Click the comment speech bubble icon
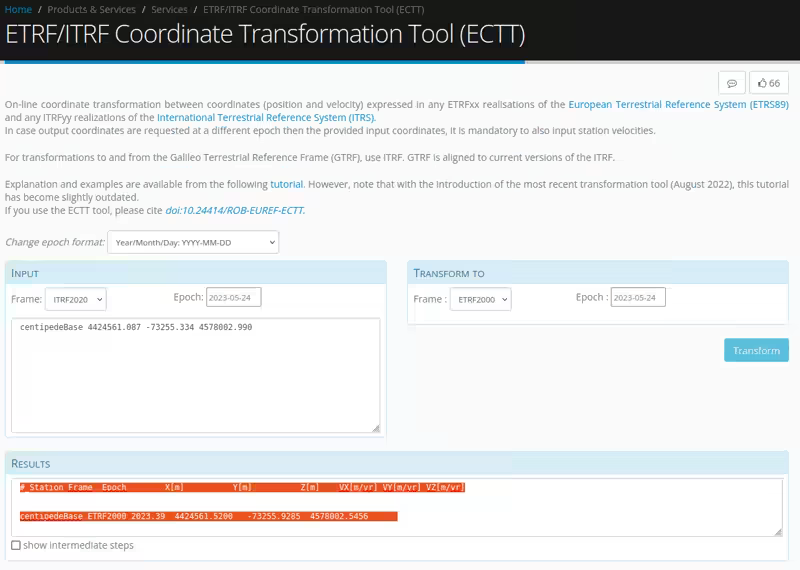The height and width of the screenshot is (570, 800). coord(732,83)
